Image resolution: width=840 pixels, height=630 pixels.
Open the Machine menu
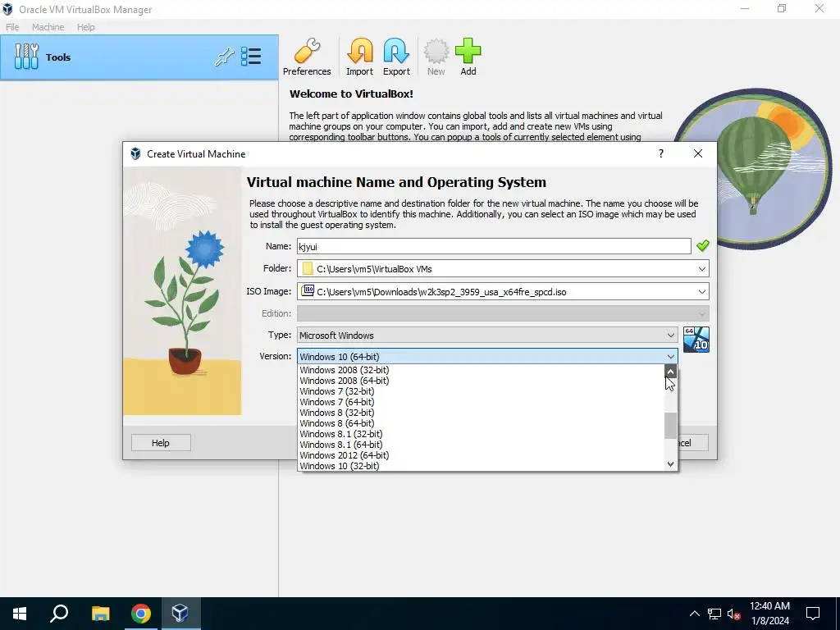(x=48, y=27)
